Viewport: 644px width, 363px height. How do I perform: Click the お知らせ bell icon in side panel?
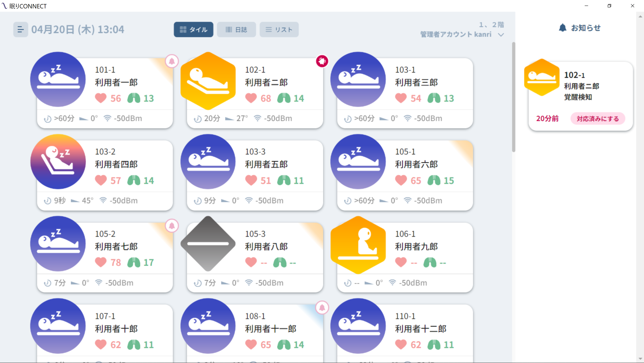pyautogui.click(x=563, y=28)
